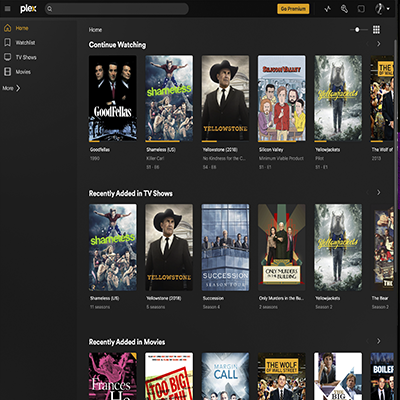Show next Continue Watching items
The width and height of the screenshot is (400, 400).
379,44
